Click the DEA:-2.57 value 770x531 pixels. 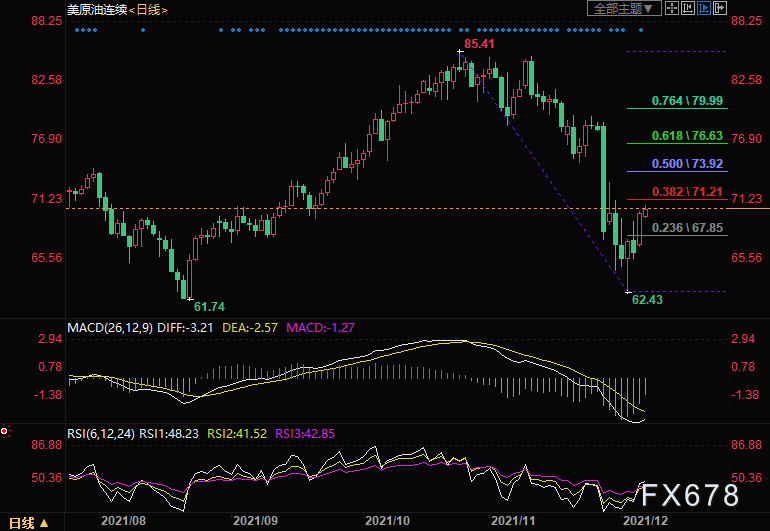[250, 328]
